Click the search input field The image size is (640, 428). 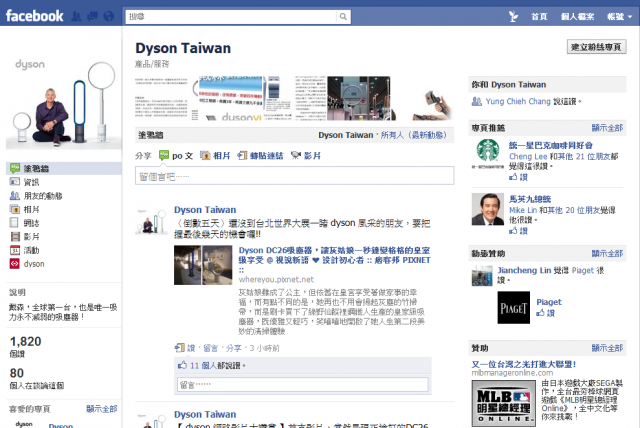pos(231,17)
